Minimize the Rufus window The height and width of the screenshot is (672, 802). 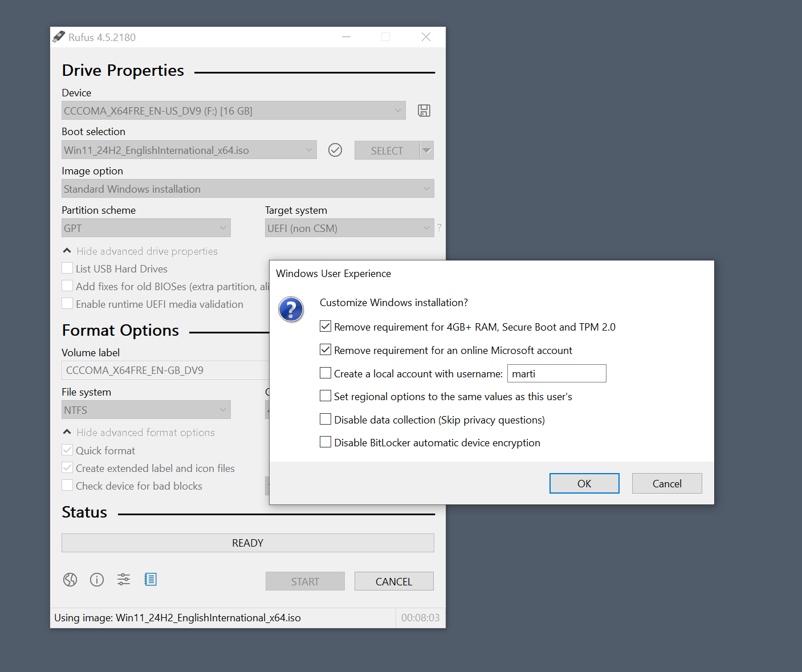346,37
